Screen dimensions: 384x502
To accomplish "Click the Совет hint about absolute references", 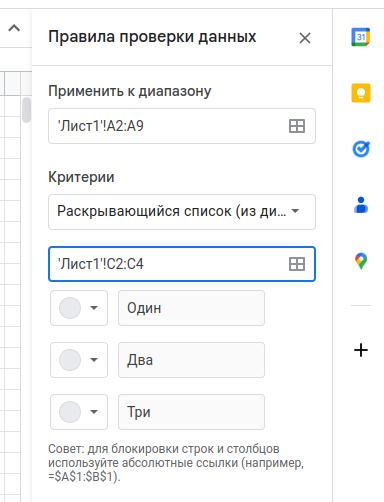I will click(x=176, y=463).
